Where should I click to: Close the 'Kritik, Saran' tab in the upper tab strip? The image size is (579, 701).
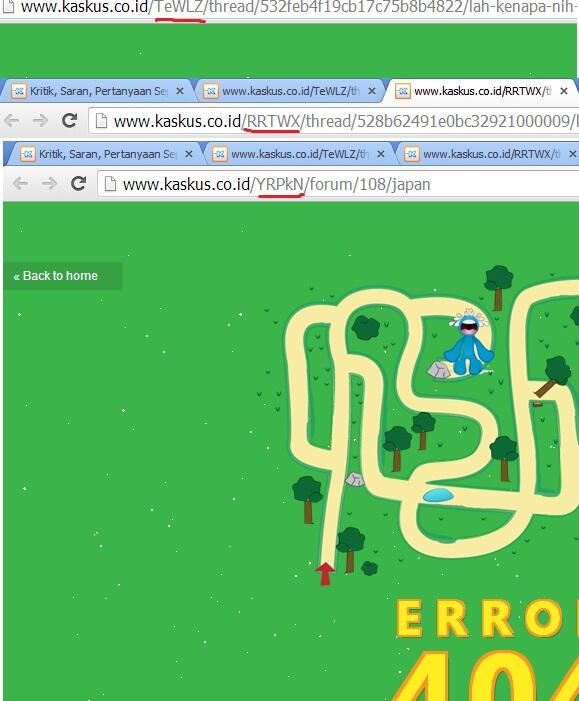coord(180,91)
